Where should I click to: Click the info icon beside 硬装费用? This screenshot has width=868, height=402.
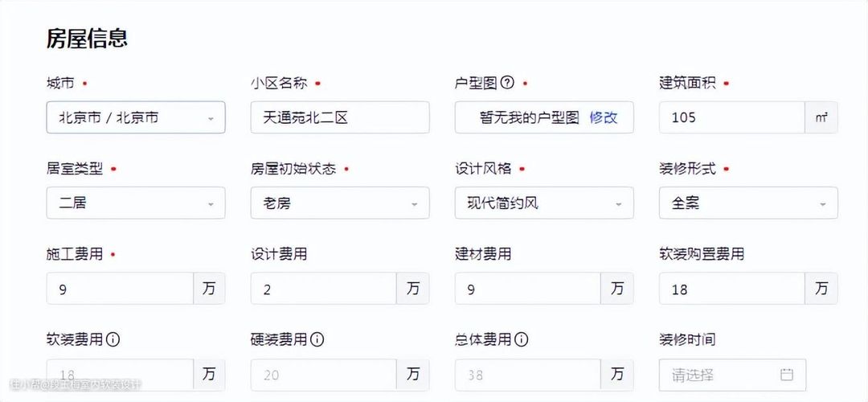point(317,339)
